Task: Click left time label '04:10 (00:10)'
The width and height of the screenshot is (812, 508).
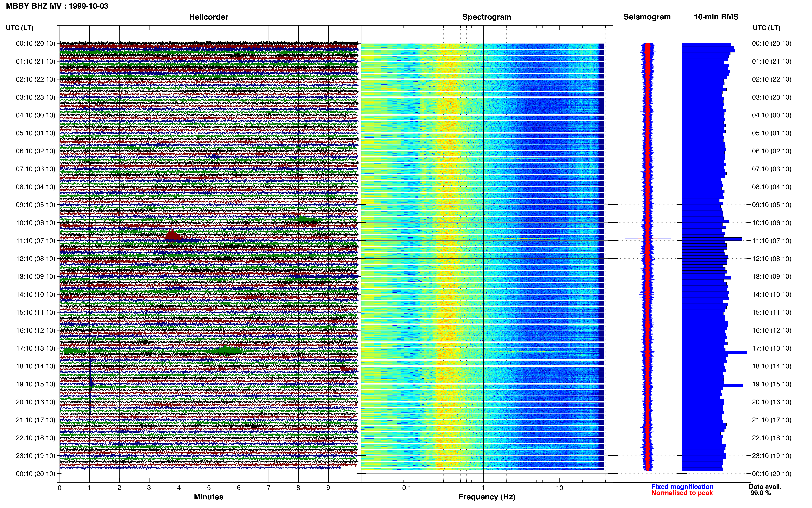Action: (36, 115)
